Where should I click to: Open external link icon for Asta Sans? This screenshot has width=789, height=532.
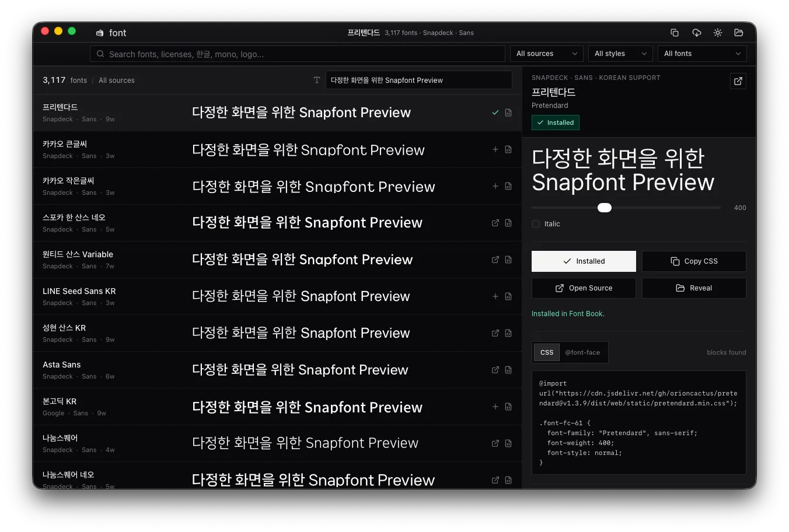[x=495, y=370]
